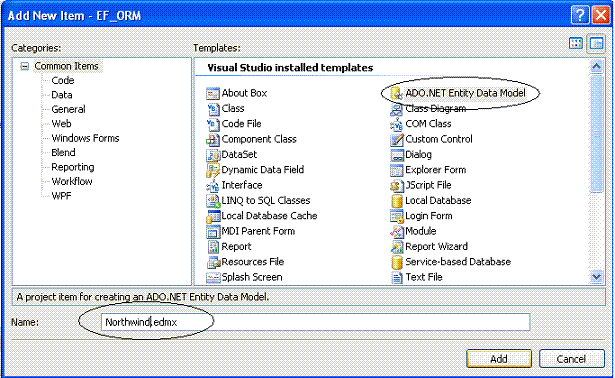Open the dialog Help question button
615x378 pixels.
click(x=580, y=15)
